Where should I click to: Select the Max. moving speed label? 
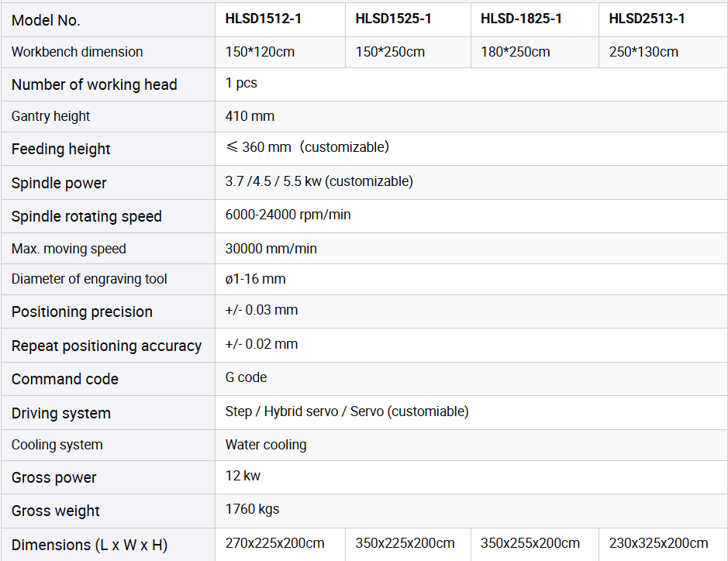click(x=69, y=249)
